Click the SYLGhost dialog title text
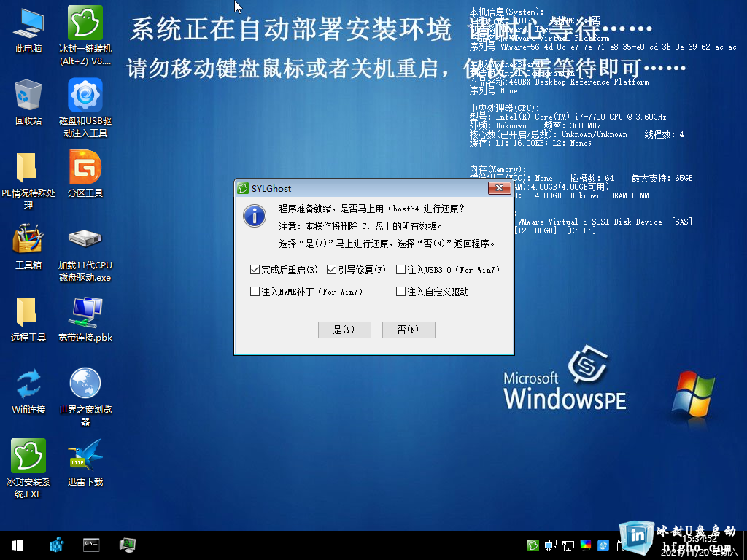This screenshot has width=747, height=560. [x=271, y=189]
